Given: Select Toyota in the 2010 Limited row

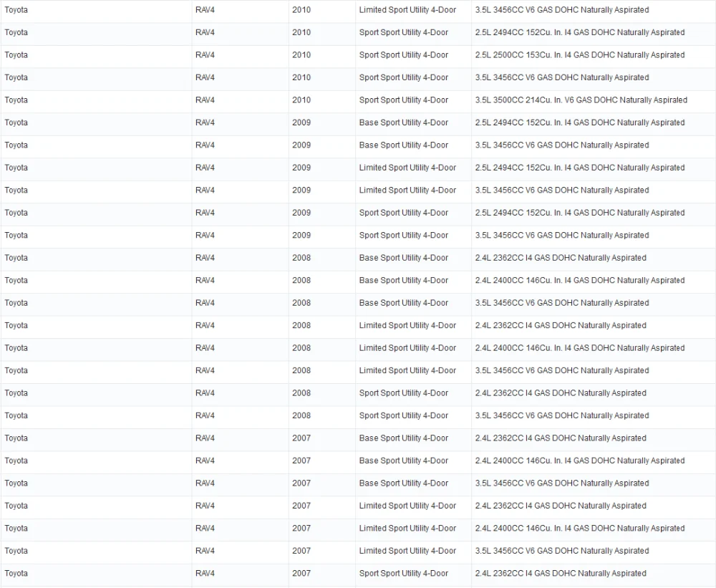Looking at the screenshot, I should click(16, 10).
